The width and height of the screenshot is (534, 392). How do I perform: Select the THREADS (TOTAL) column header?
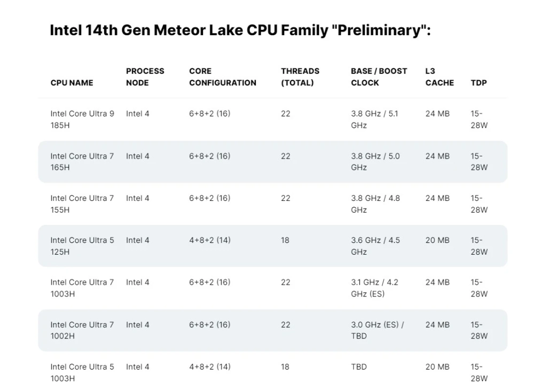pyautogui.click(x=300, y=77)
